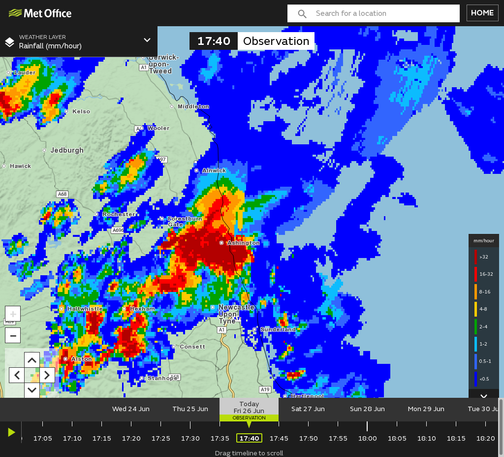
Task: Jump to 18:15 on the timeline
Action: [x=456, y=438]
